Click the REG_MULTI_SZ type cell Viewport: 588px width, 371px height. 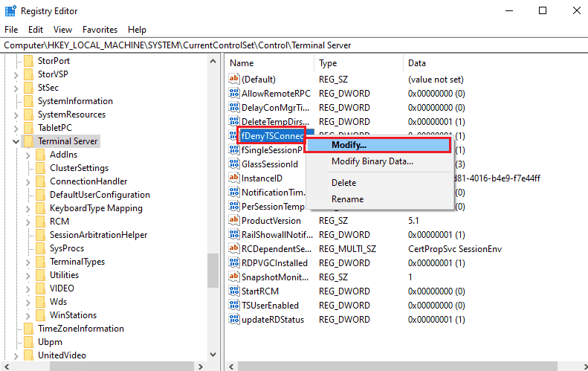(347, 249)
